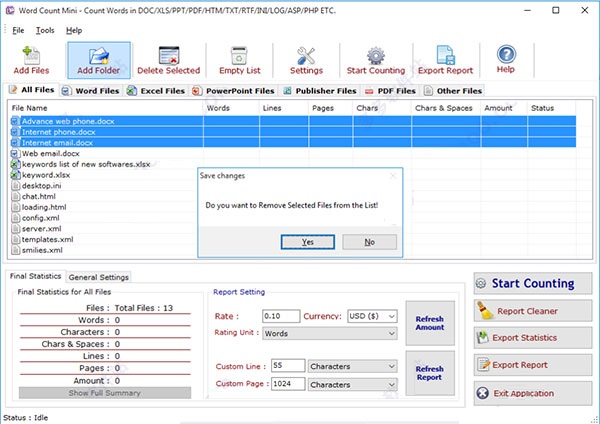Click No in the Save changes dialog
Screen dimensions: 600x424
[x=369, y=242]
